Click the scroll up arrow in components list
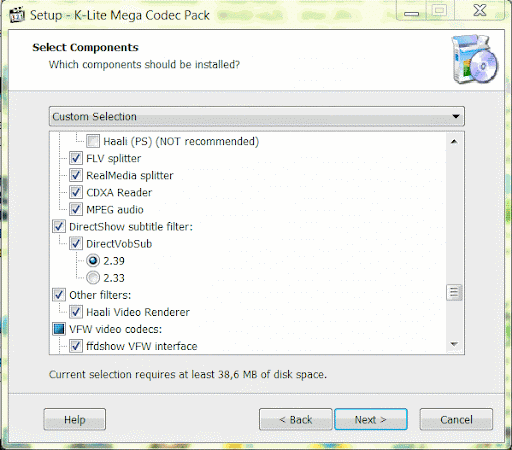Viewport: 512px width, 450px height. (x=454, y=142)
